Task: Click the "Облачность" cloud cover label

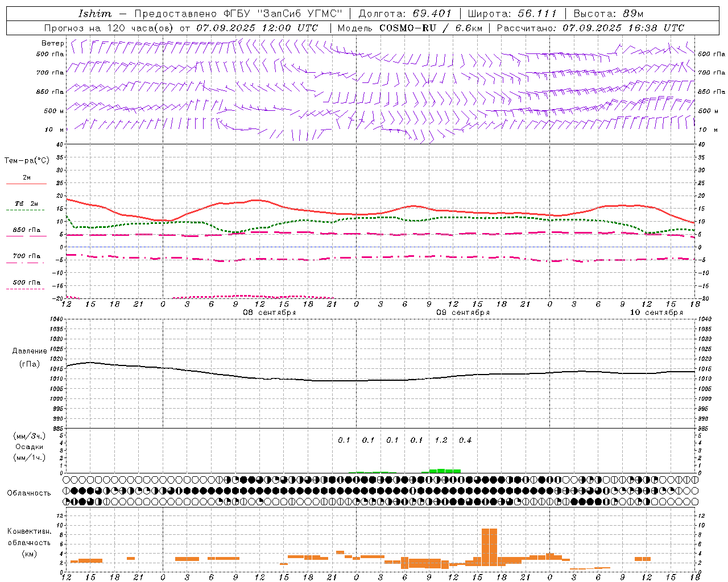Action: [29, 493]
